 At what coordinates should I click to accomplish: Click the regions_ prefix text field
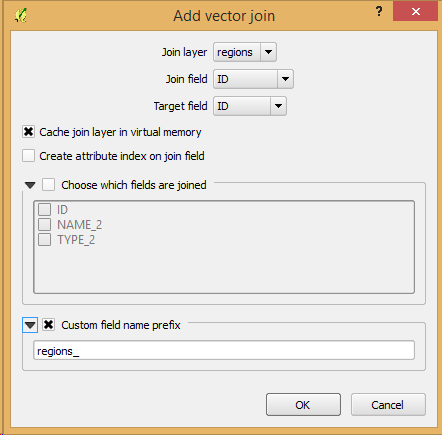(224, 350)
